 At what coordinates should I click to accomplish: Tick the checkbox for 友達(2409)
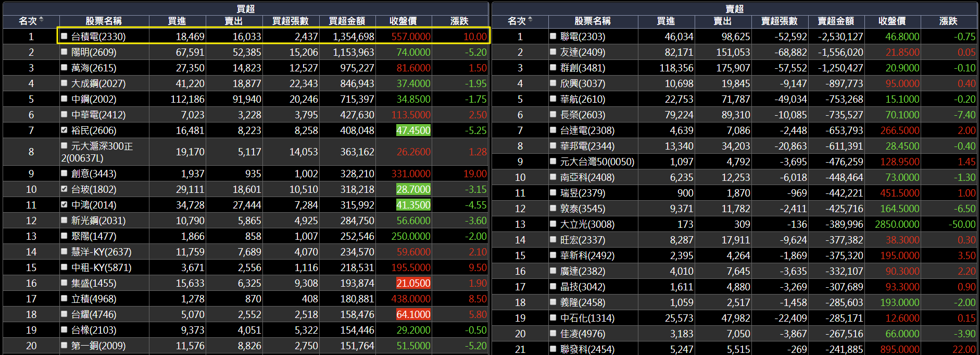click(553, 52)
